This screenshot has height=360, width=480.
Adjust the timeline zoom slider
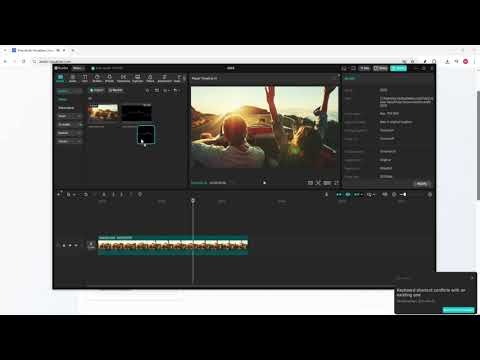tap(403, 194)
